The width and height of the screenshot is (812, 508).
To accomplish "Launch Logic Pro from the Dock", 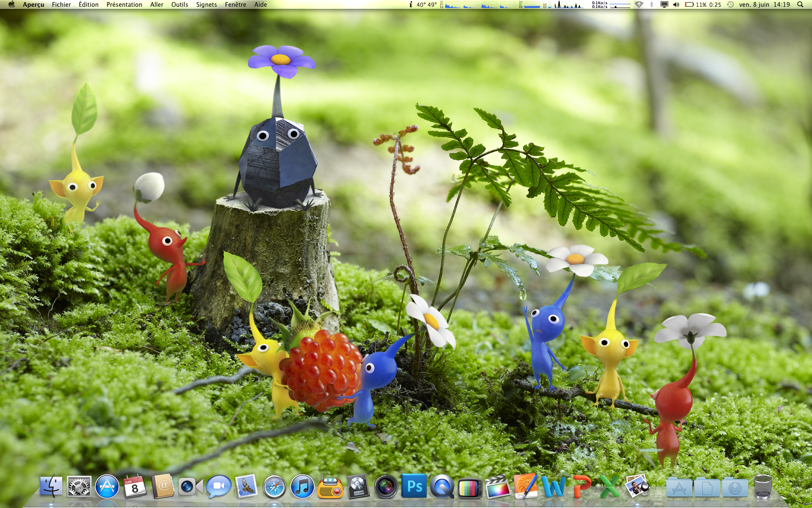I will [x=358, y=487].
